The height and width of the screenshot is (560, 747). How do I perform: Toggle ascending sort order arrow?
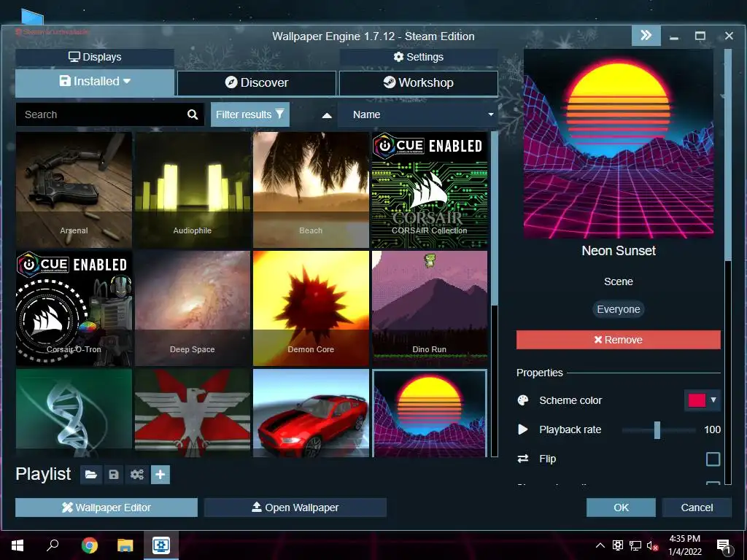327,115
